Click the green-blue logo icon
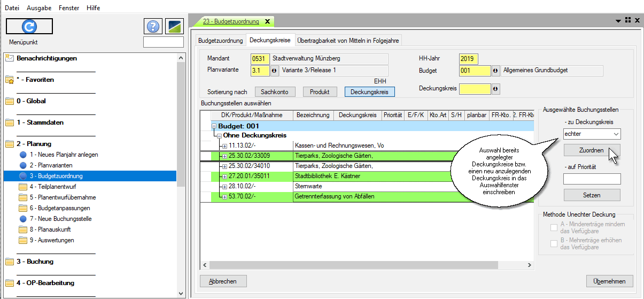Viewport: 644px width, 299px height. [x=174, y=26]
